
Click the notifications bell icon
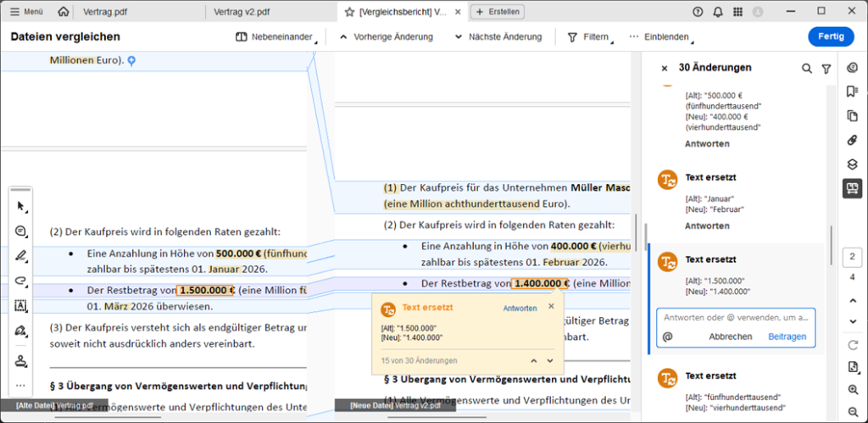pyautogui.click(x=717, y=12)
